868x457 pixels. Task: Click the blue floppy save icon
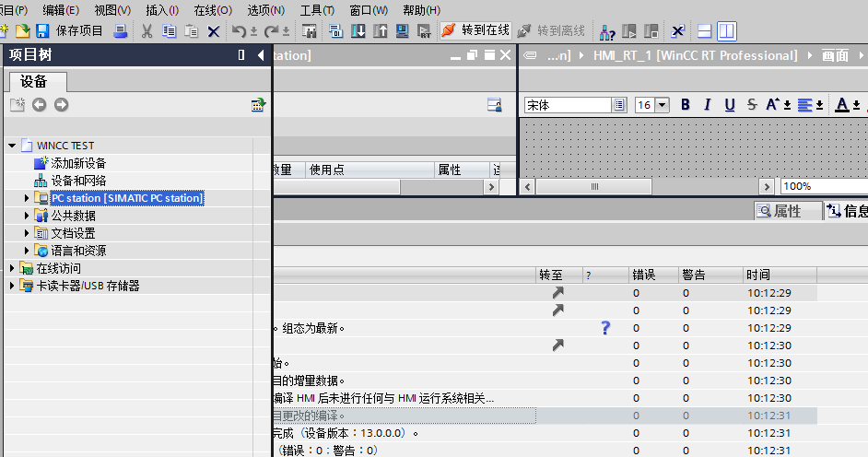42,31
